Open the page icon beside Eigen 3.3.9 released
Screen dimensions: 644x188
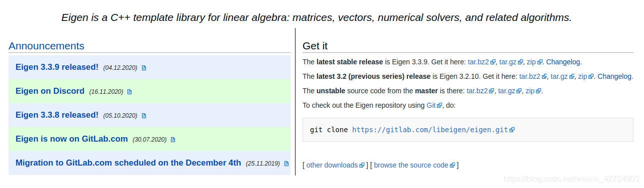point(144,68)
